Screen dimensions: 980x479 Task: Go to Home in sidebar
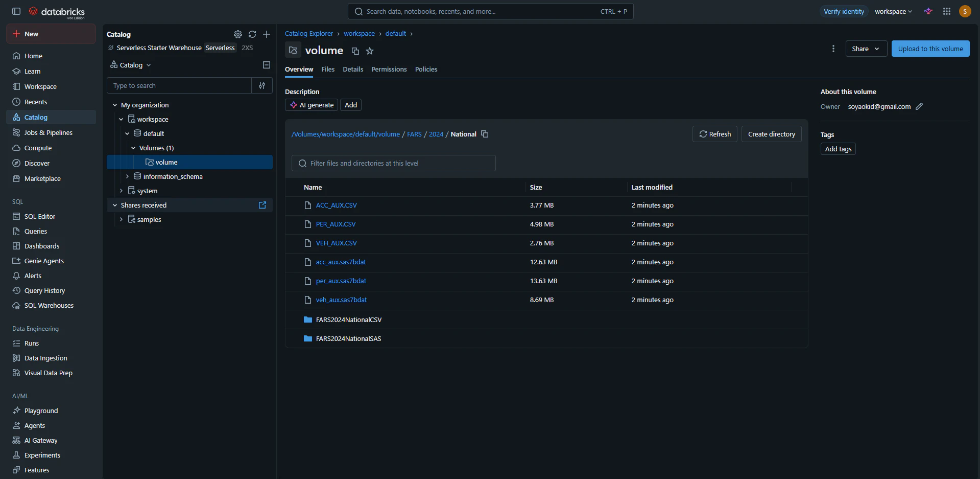point(51,56)
